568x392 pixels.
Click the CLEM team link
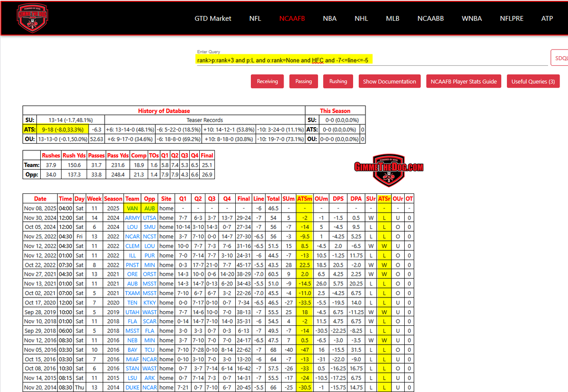[133, 246]
